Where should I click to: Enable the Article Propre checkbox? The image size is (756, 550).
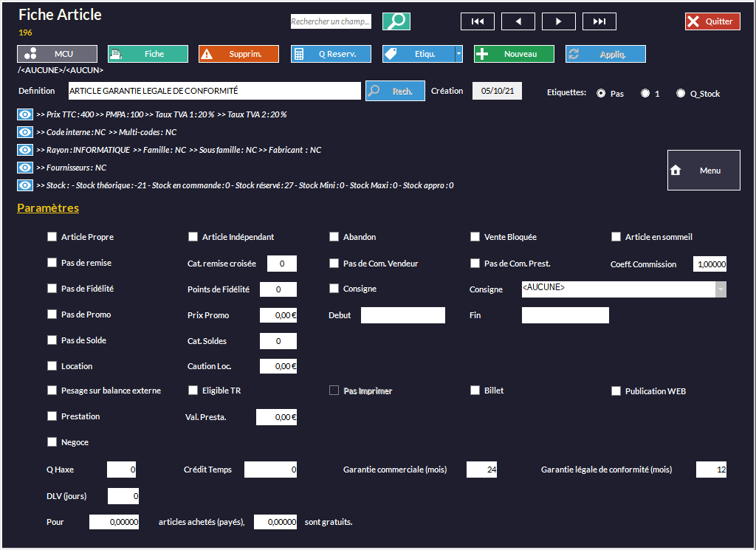52,237
